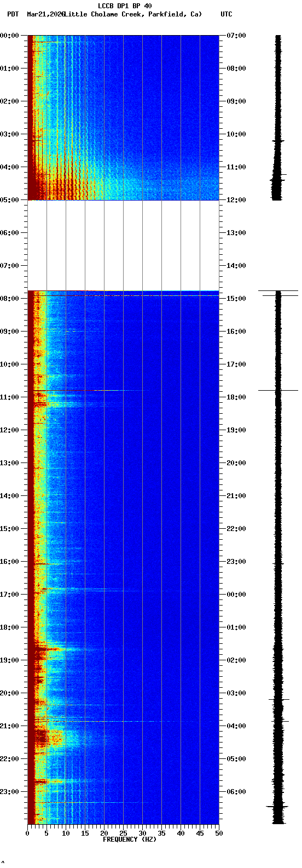
Task: Click UTC axis label 10:00
Action: tap(236, 134)
